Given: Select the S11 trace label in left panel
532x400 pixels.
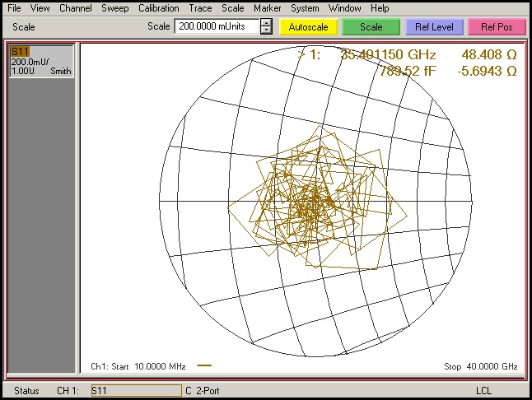Looking at the screenshot, I should (x=18, y=51).
